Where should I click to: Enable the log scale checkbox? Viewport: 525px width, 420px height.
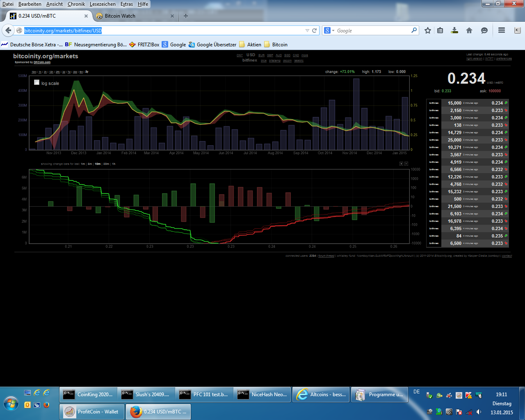point(37,82)
